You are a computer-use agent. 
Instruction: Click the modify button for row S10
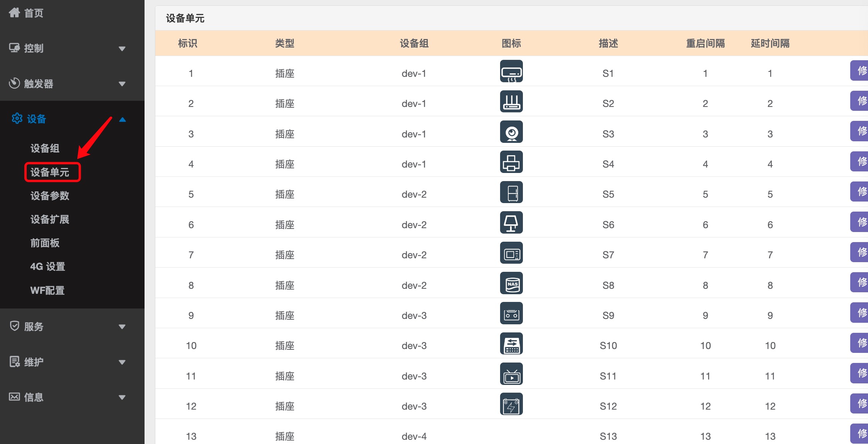[859, 343]
